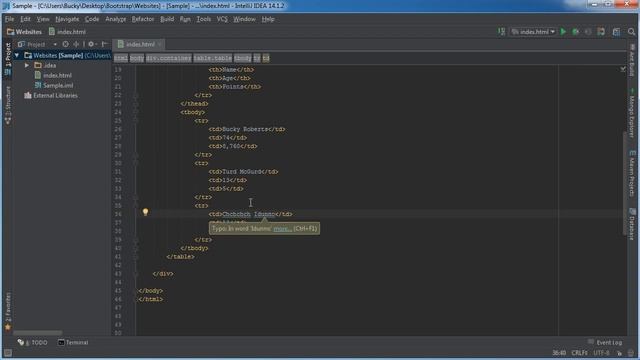Open Project Structure icon in top toolbar
Image resolution: width=640 pixels, height=360 pixels.
click(616, 31)
